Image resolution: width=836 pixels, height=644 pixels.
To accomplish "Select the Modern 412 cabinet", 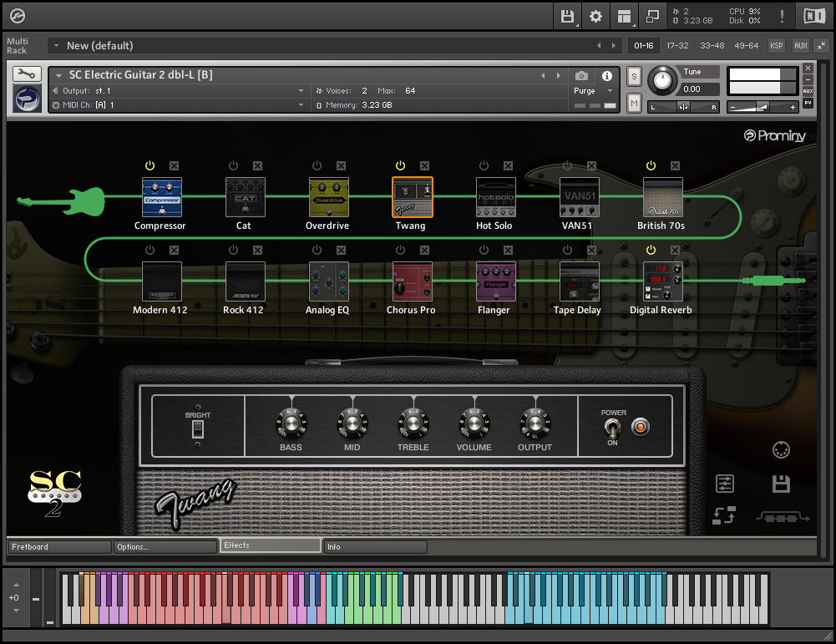I will pos(162,281).
